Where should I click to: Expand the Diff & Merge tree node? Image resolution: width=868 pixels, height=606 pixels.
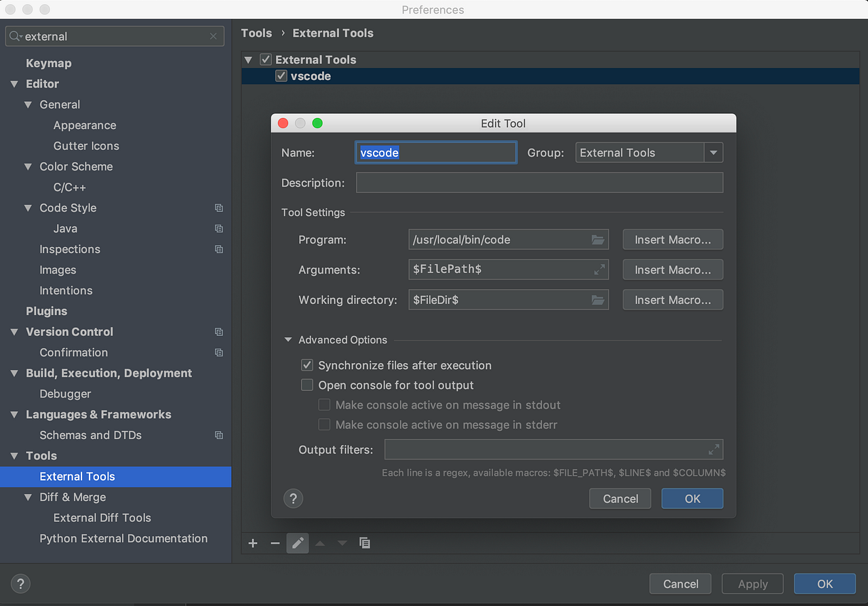click(26, 497)
